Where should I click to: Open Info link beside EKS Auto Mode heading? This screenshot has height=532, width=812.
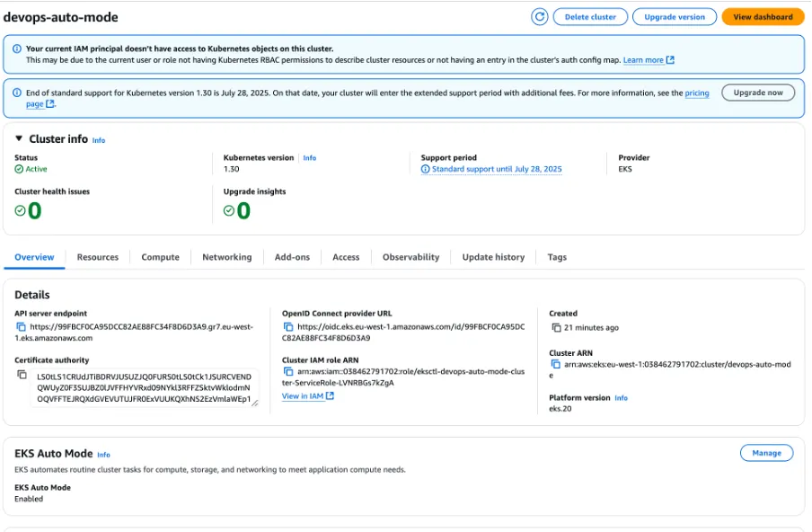[103, 455]
